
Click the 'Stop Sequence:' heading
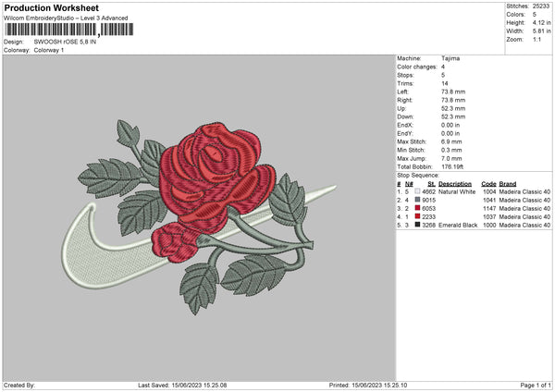click(418, 176)
